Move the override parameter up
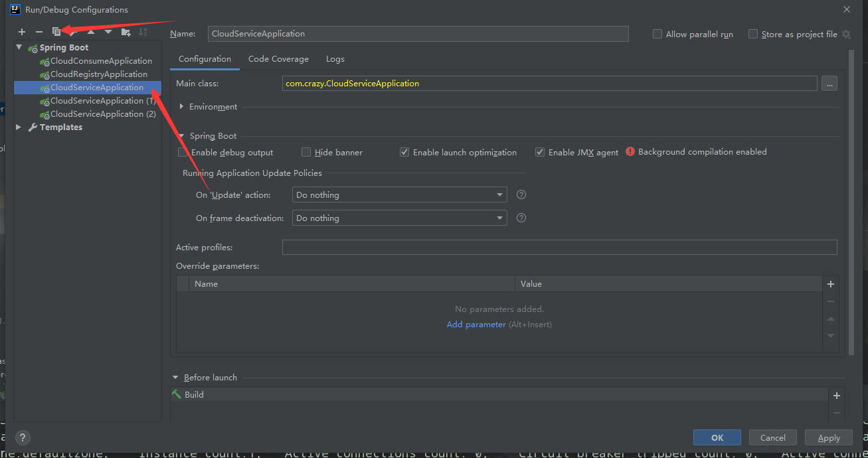The image size is (868, 458). pos(830,319)
